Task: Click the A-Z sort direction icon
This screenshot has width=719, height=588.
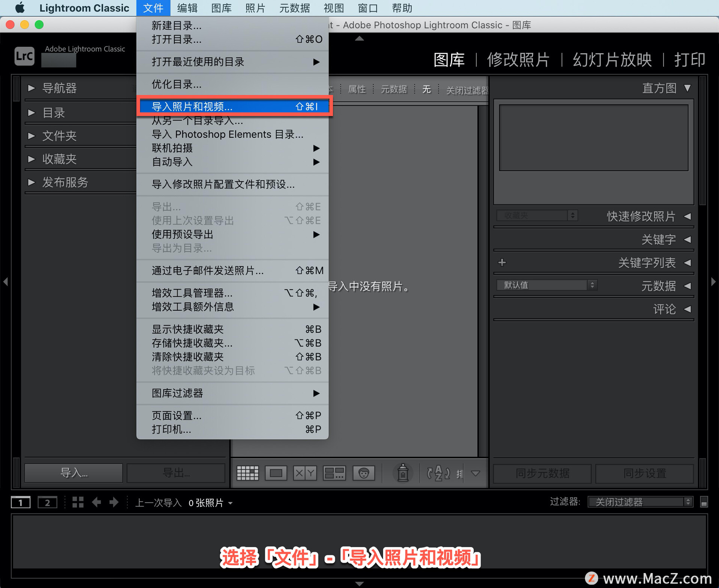Action: [439, 473]
